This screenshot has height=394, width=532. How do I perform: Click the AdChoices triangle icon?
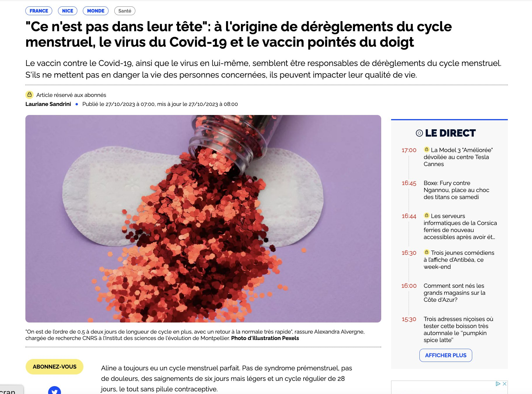pyautogui.click(x=498, y=384)
